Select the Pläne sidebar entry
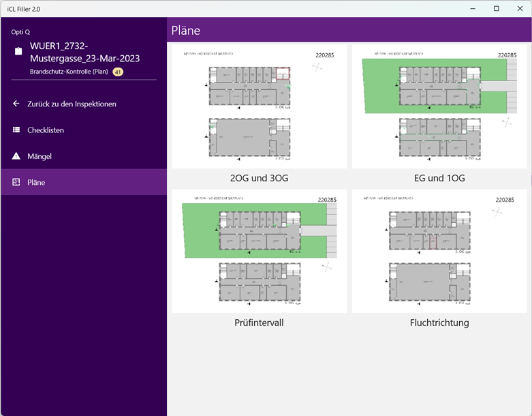 coord(37,182)
